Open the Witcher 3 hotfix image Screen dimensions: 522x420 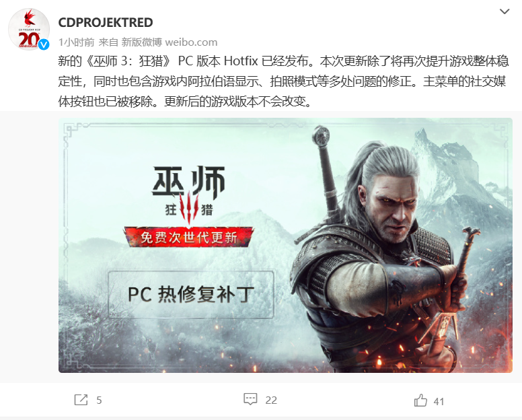(285, 245)
